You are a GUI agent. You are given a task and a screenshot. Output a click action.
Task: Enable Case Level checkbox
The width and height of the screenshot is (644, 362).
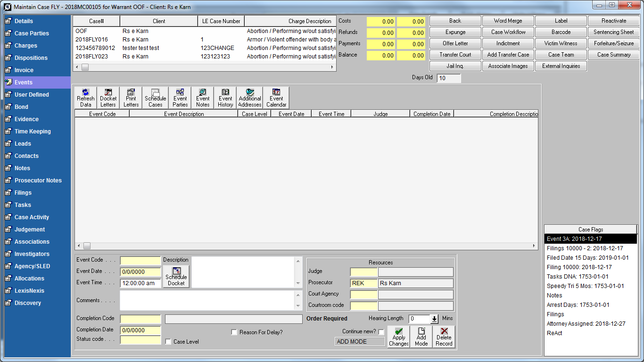tap(168, 342)
